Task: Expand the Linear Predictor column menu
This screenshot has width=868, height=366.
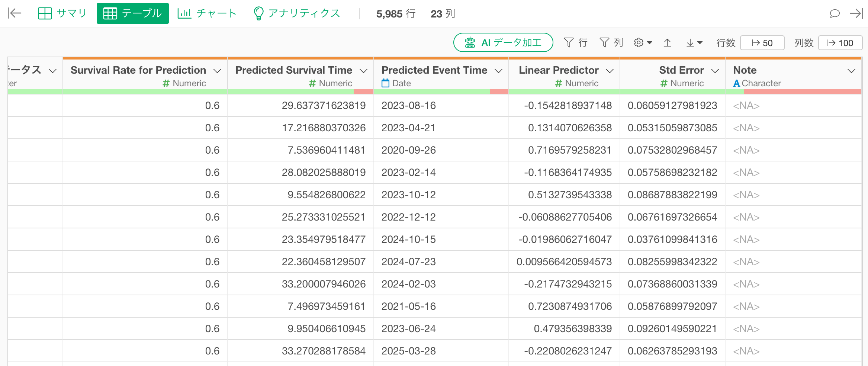Action: click(x=610, y=71)
